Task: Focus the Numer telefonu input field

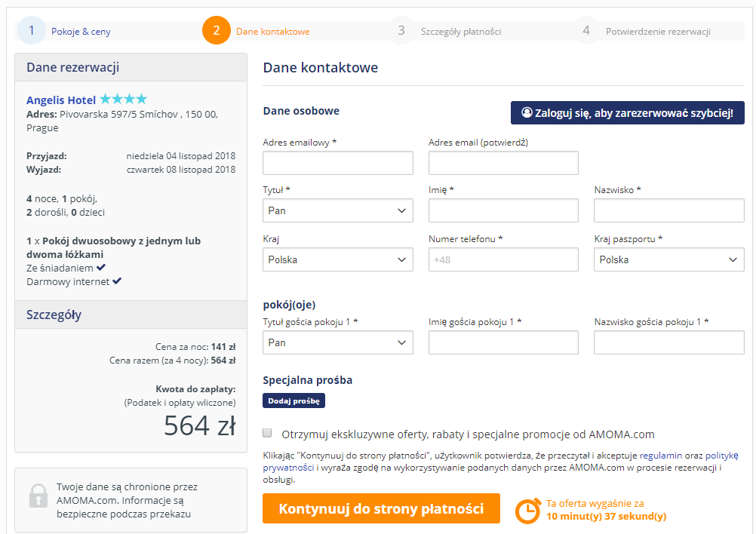Action: [503, 259]
